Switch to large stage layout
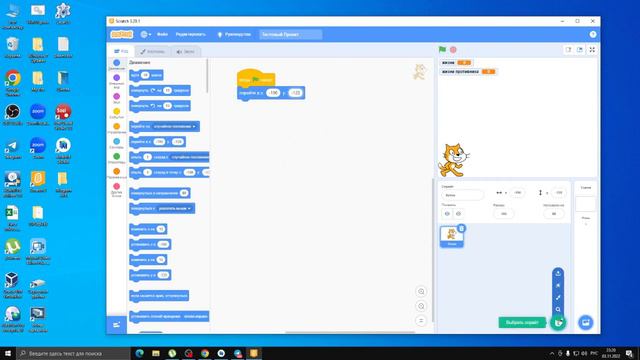 (580, 49)
